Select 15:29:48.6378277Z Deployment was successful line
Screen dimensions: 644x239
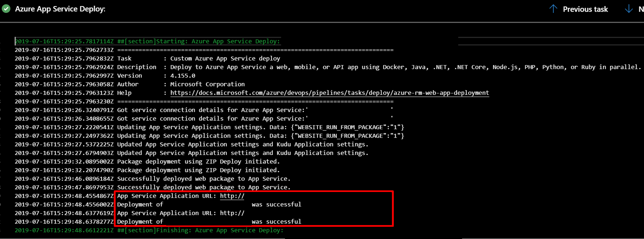[x=158, y=222]
